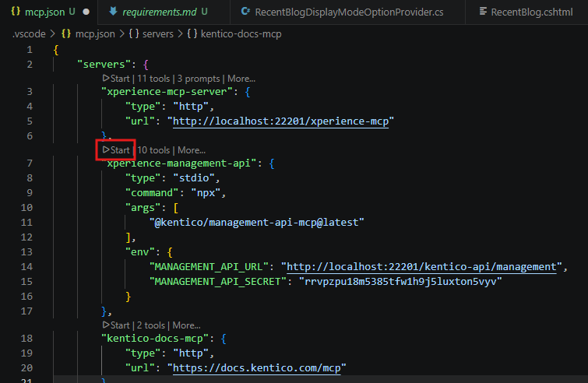Start the xperience-mcp-server server
Viewport: 588px width, 383px height.
click(x=116, y=79)
